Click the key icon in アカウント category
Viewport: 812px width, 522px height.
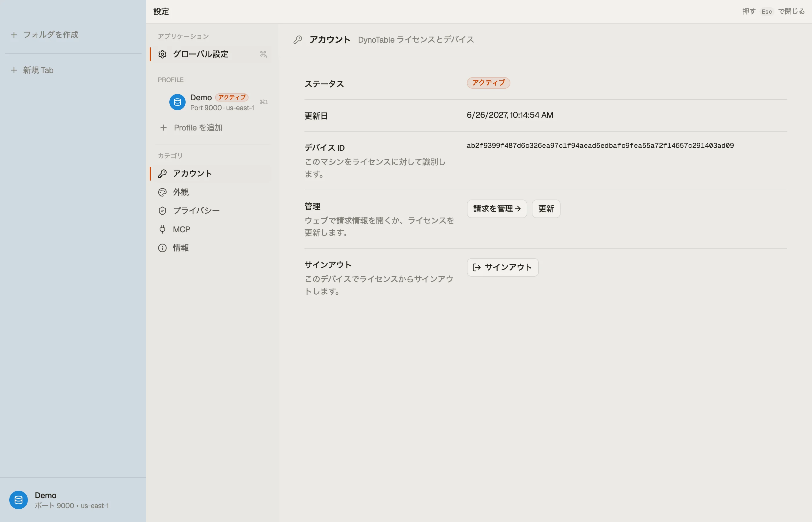tap(162, 173)
